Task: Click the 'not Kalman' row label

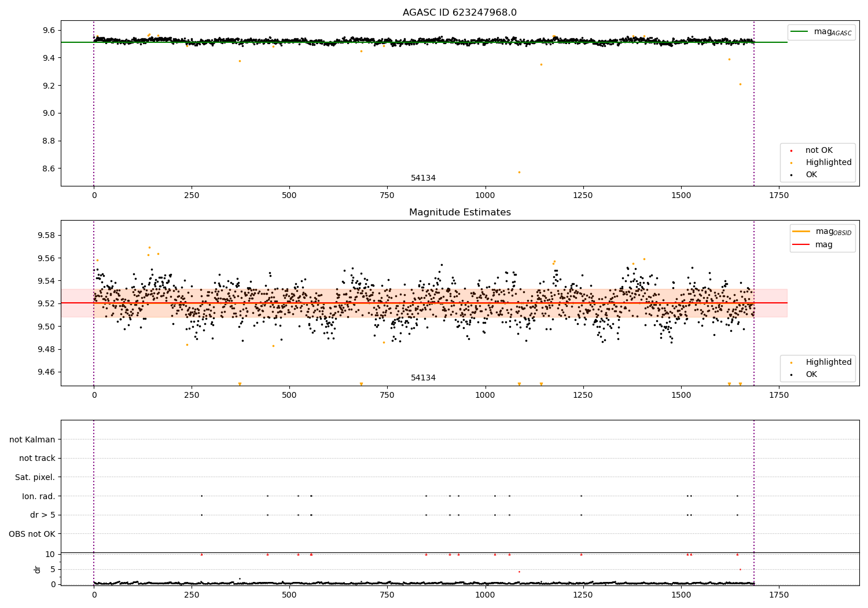Action: [32, 439]
